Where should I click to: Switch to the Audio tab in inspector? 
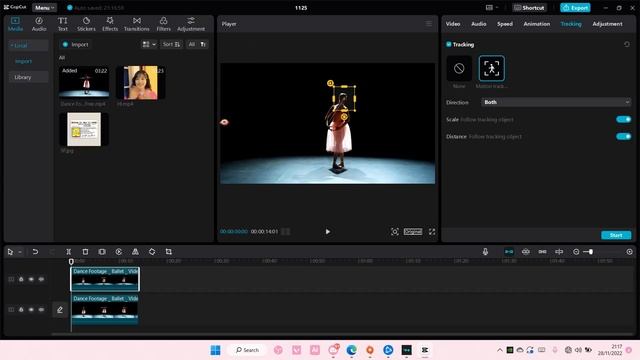[479, 24]
